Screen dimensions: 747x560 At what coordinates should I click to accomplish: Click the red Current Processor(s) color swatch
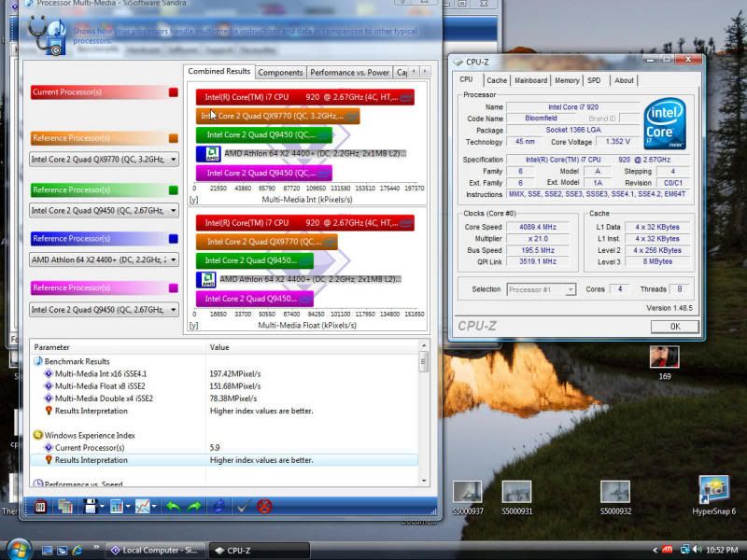[174, 92]
